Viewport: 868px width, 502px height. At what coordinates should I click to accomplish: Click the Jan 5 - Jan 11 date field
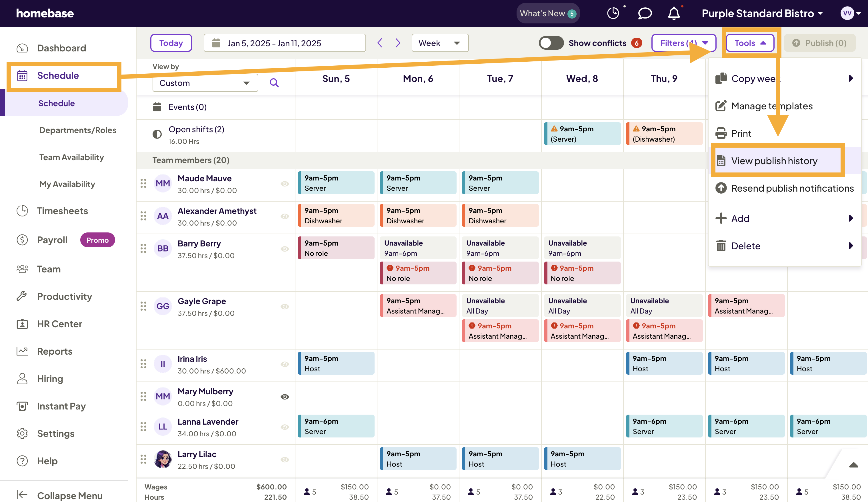pyautogui.click(x=285, y=43)
